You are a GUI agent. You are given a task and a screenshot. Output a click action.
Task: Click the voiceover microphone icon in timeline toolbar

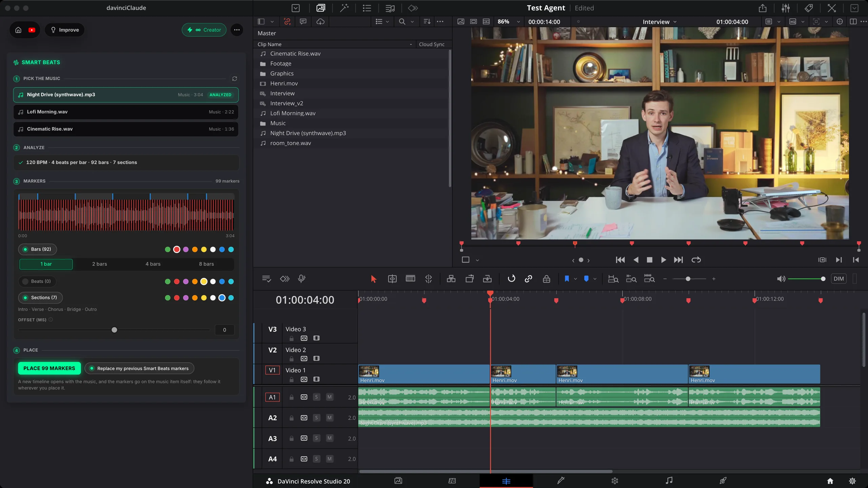click(301, 279)
